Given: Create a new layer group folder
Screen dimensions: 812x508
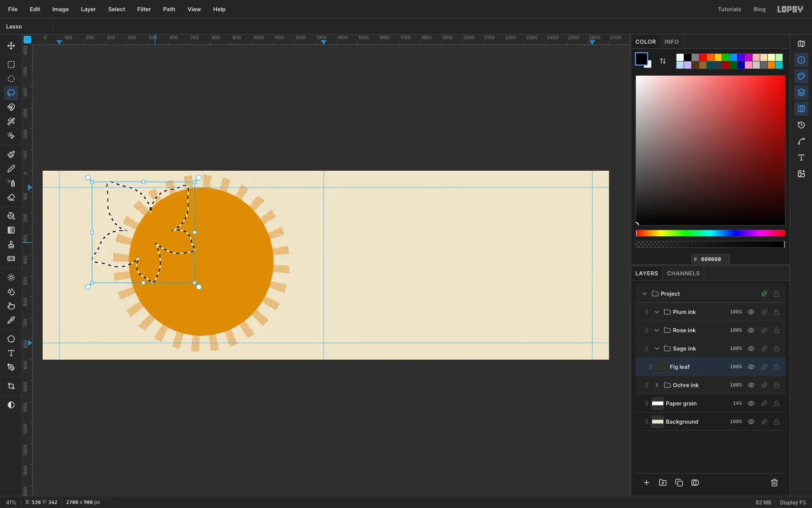Looking at the screenshot, I should (x=663, y=483).
